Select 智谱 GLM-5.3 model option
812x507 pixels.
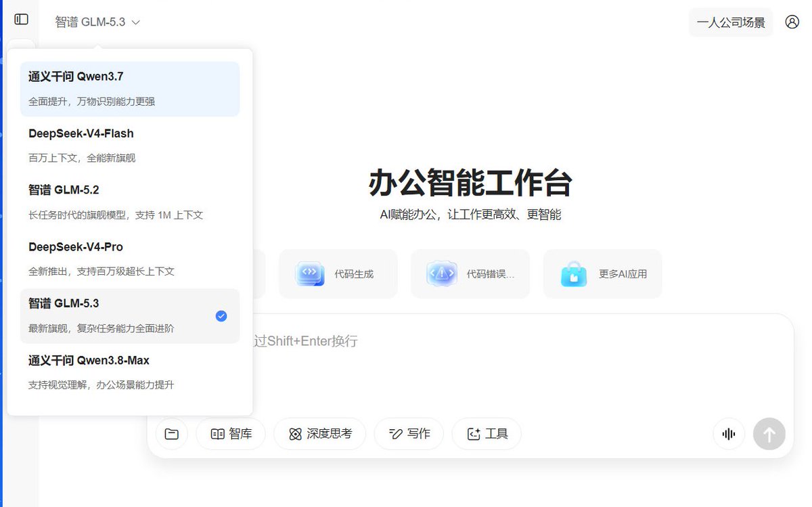[x=130, y=316]
